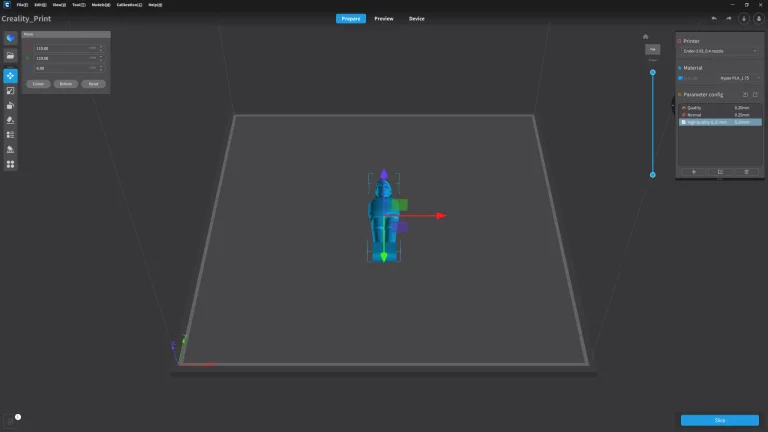Open the Calibration menu

coord(129,4)
